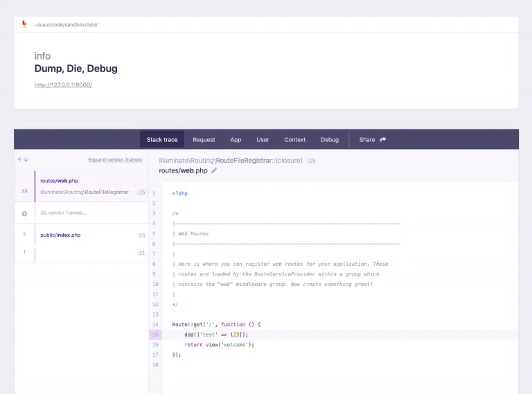Click the up arrow frame navigation icon
This screenshot has width=532, height=394.
[x=20, y=160]
